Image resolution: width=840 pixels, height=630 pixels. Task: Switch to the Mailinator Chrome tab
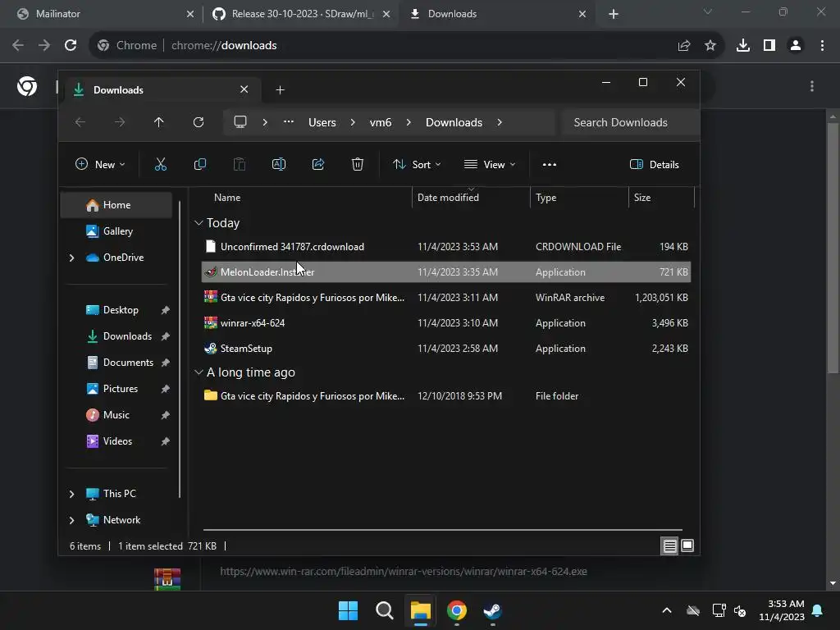[105, 14]
